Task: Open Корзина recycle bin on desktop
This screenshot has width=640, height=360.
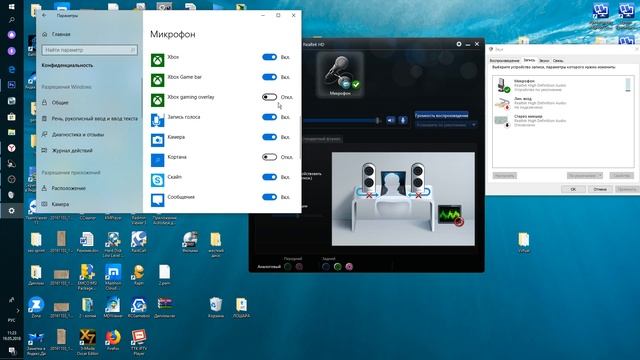Action: [216, 308]
